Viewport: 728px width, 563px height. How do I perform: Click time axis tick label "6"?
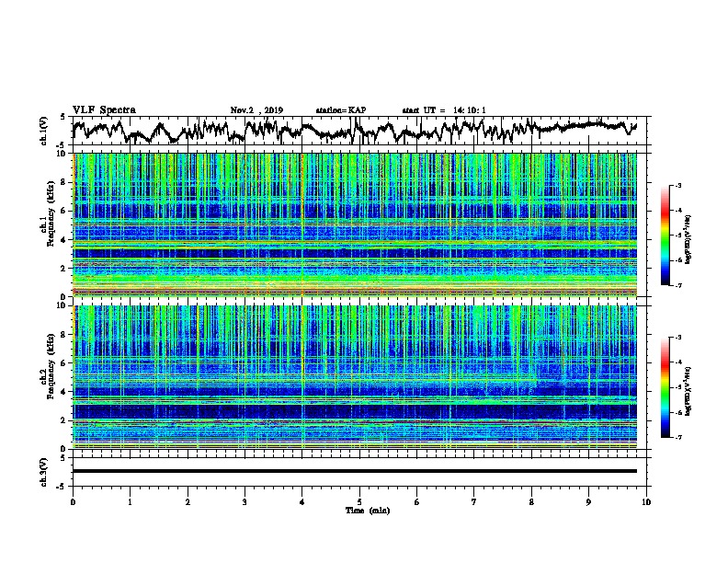(x=417, y=502)
